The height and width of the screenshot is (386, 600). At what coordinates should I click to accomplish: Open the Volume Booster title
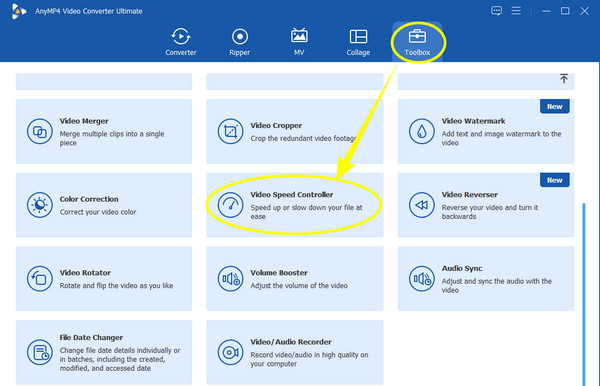tap(279, 273)
